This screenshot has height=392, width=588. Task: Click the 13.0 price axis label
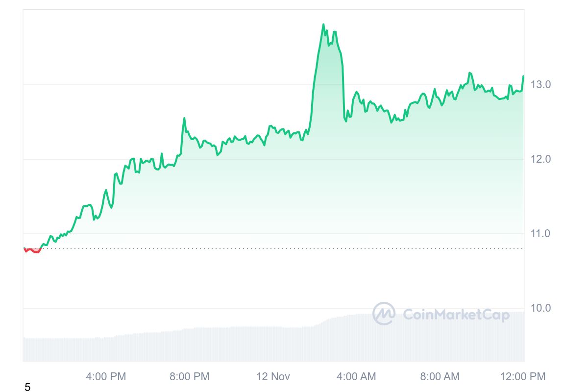(x=540, y=85)
